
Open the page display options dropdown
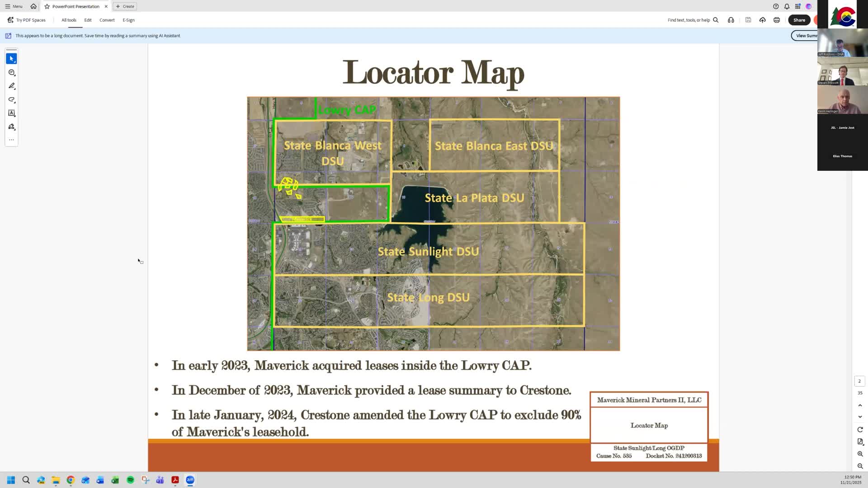coord(860,442)
